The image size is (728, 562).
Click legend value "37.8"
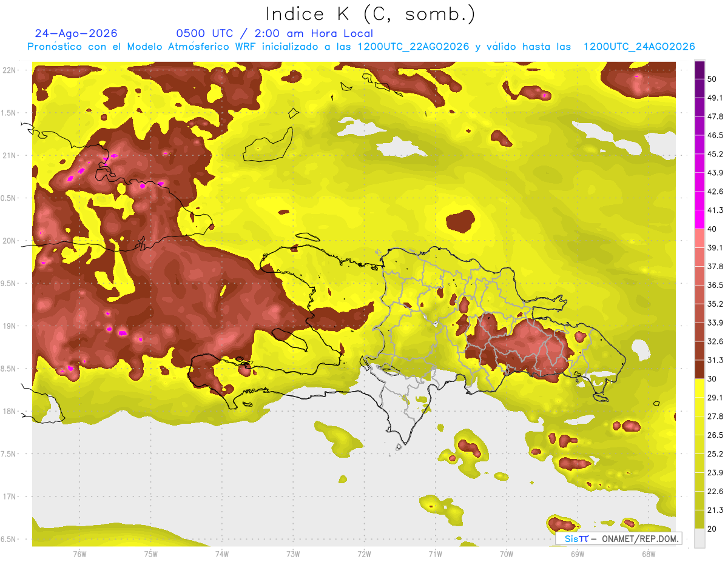click(x=715, y=267)
